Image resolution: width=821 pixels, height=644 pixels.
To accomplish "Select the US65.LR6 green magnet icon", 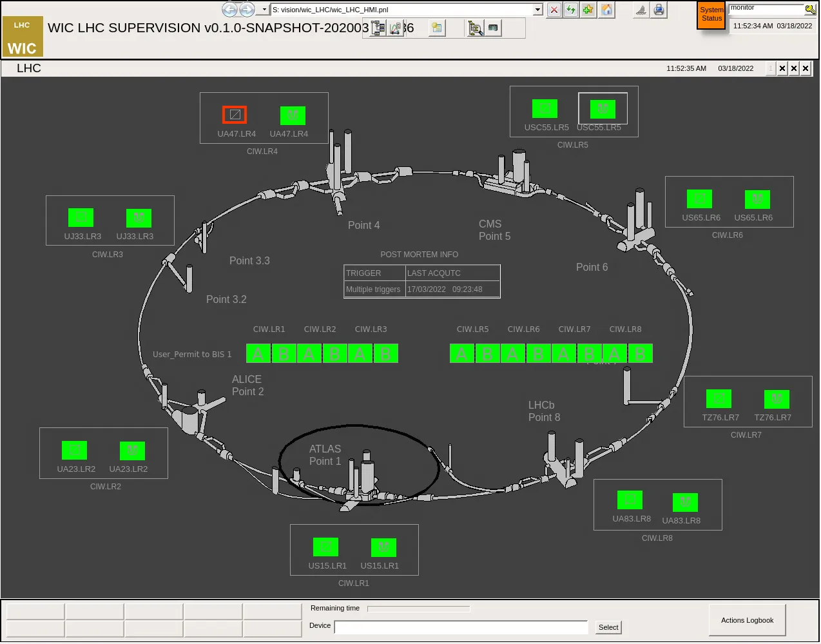I will (x=757, y=199).
